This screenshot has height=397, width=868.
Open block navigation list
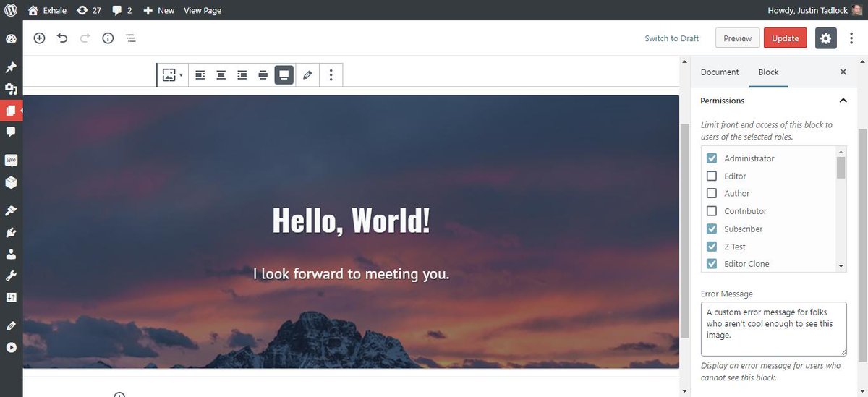(x=131, y=38)
